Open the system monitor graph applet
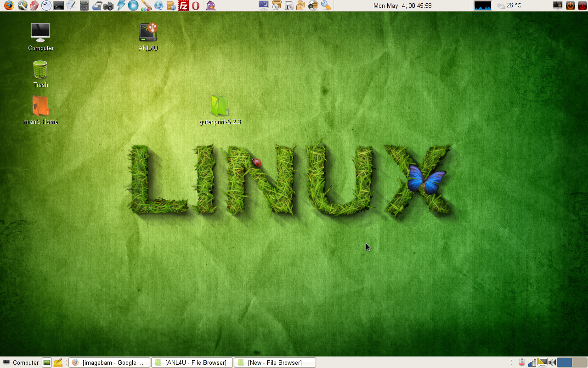588x368 pixels. (x=483, y=6)
